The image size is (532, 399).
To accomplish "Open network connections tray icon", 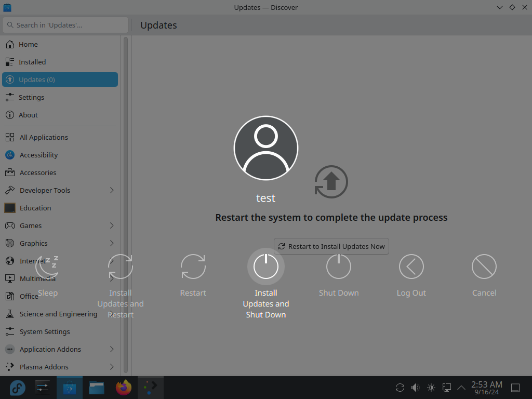I will (x=446, y=388).
